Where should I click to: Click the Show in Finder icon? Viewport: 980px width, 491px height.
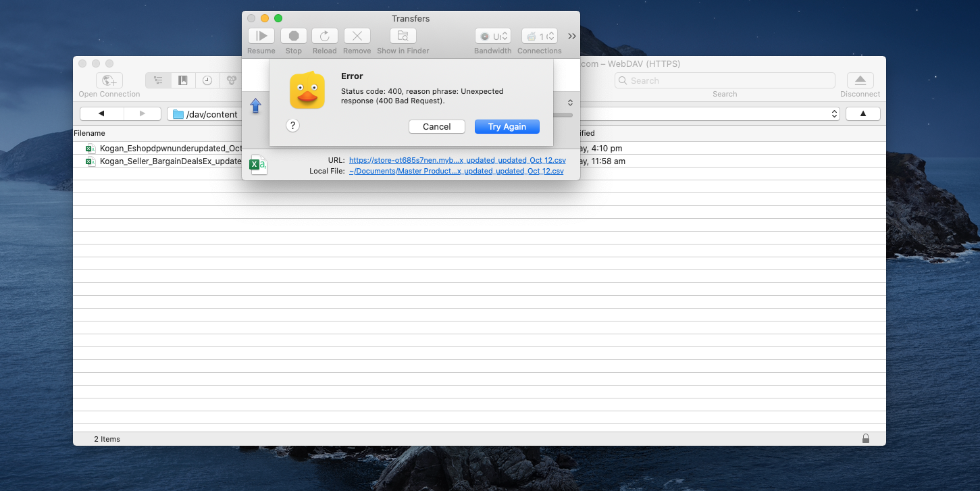[403, 36]
